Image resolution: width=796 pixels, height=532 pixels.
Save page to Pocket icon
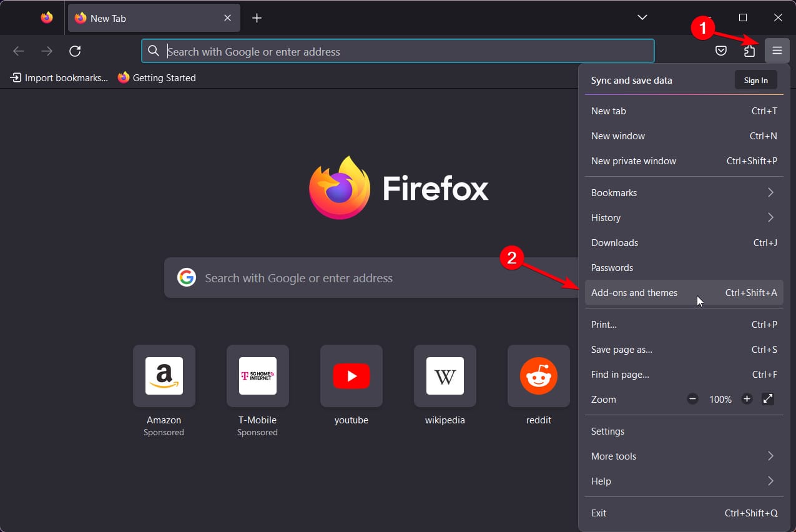tap(721, 51)
